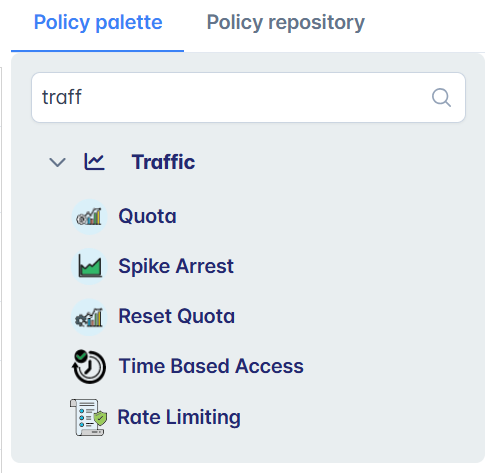This screenshot has height=473, width=497.
Task: Click the Time Based Access clock icon
Action: (x=89, y=366)
